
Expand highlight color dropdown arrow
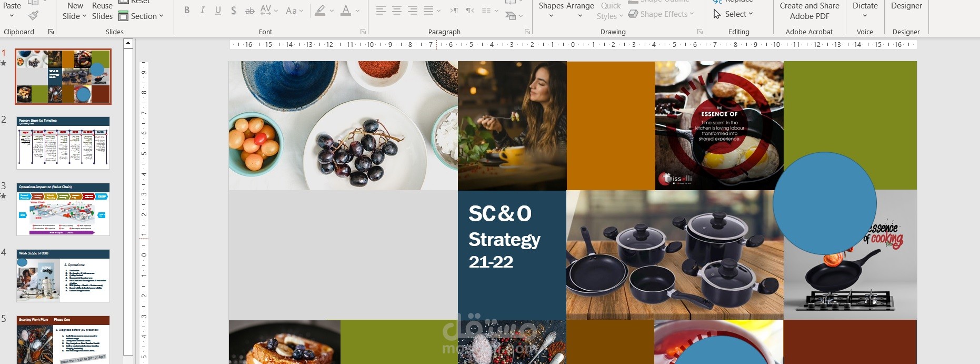click(332, 11)
